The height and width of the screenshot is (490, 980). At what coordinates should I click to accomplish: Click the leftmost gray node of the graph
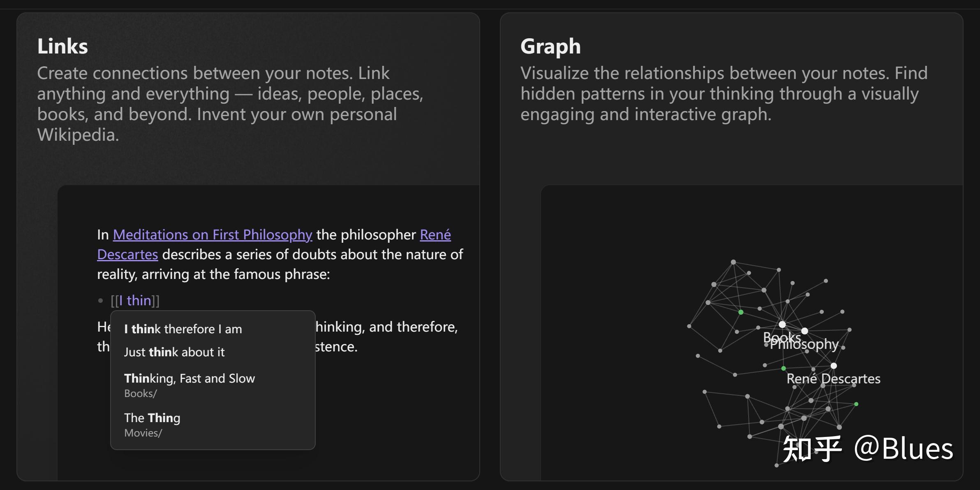pos(689,326)
